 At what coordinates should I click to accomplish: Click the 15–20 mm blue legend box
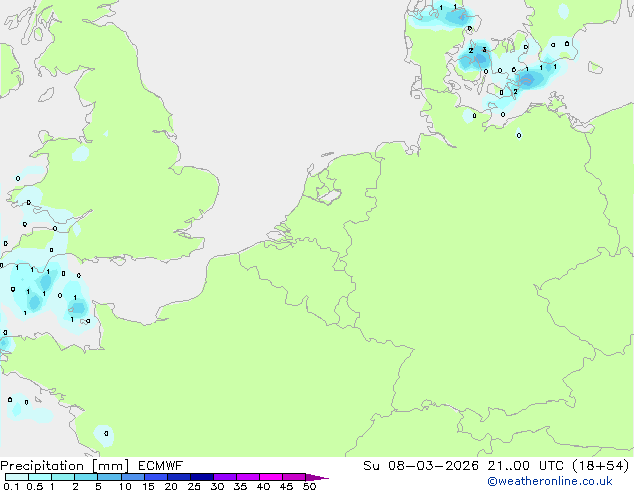pos(155,477)
